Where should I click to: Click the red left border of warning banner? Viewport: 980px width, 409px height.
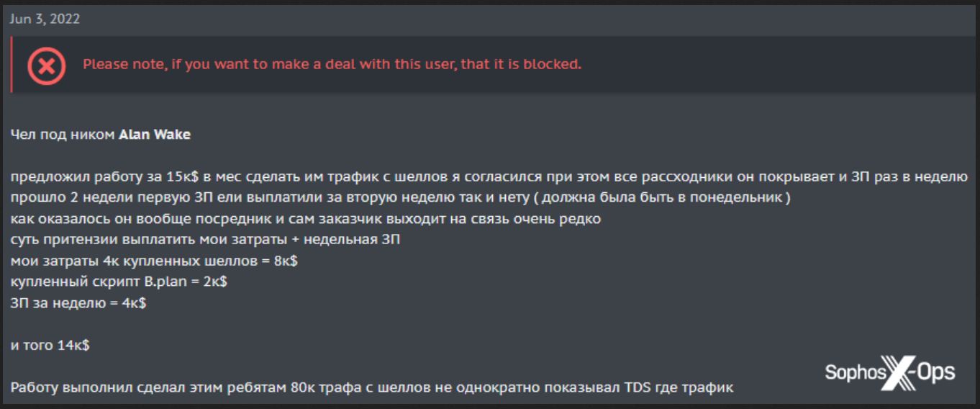pos(12,65)
